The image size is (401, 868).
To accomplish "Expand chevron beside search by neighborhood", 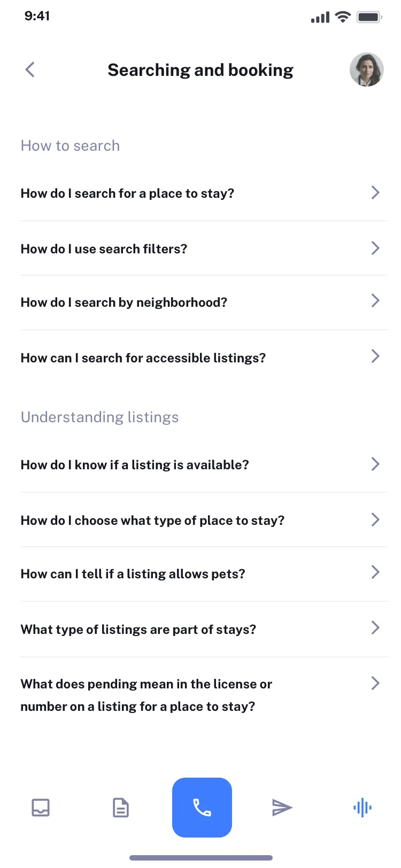I will coord(375,301).
